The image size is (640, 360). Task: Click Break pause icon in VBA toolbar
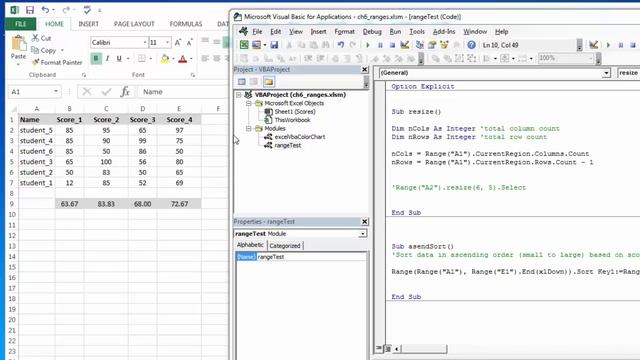coord(380,45)
